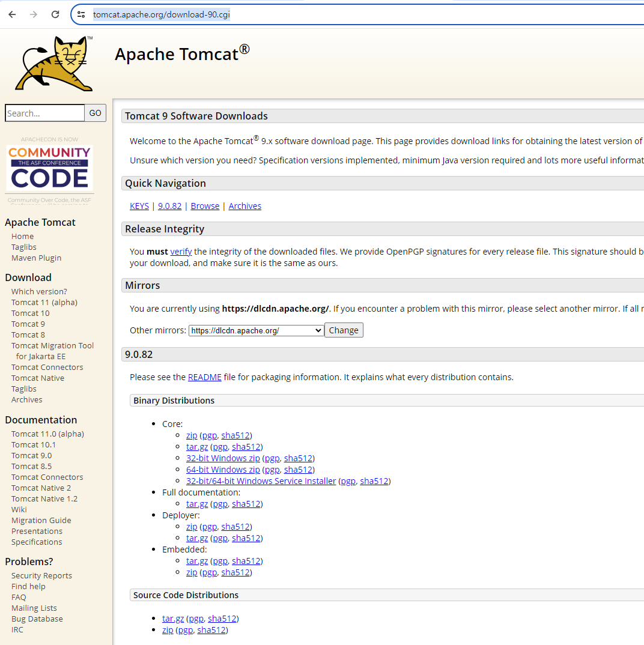Screen dimensions: 644x645
Task: Download the Core zip distribution
Action: [192, 435]
